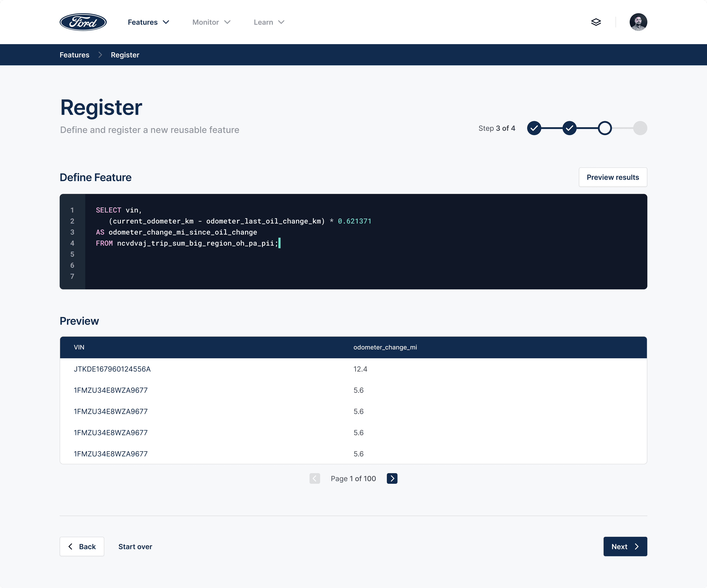The image size is (707, 588).
Task: Expand the Features dropdown menu
Action: [x=148, y=22]
